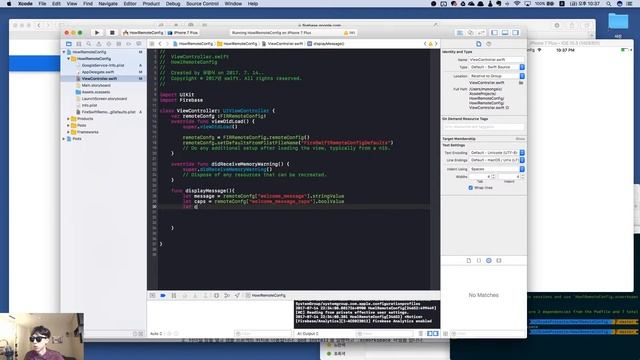Click the console filter field
Screen dimensions: 640x360
384,333
